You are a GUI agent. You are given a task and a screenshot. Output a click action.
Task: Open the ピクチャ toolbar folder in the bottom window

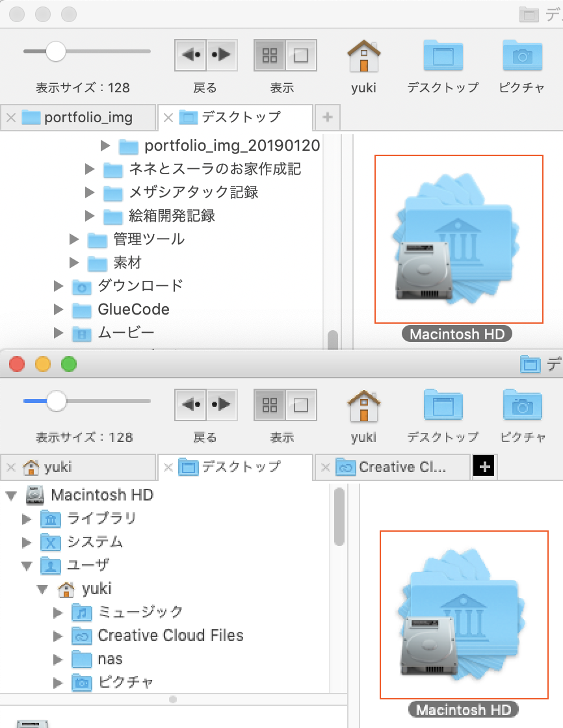click(522, 405)
